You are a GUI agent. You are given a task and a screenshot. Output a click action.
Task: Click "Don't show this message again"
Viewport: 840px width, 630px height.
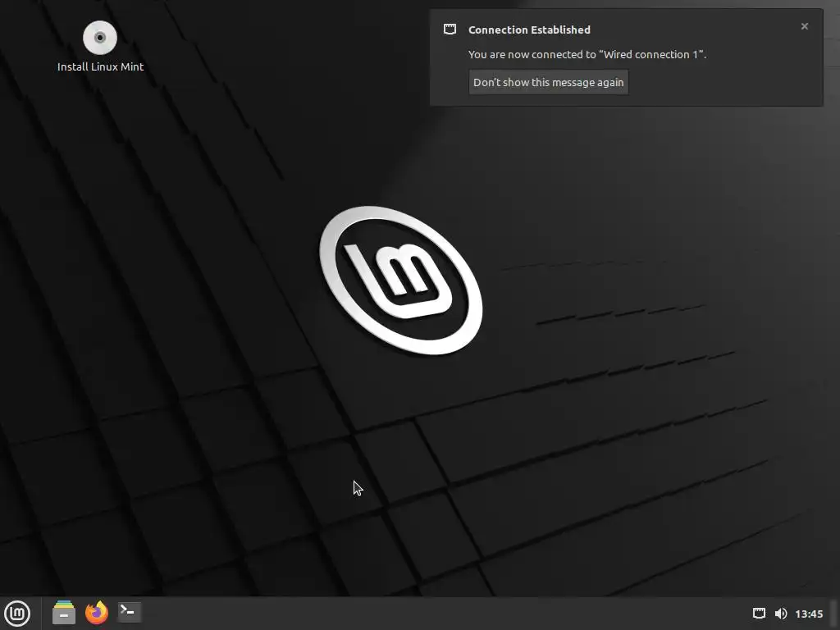(548, 83)
